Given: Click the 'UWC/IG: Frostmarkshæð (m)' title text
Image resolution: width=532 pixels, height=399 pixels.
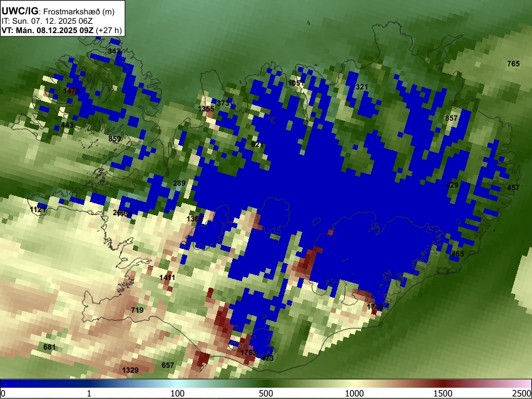Looking at the screenshot, I should point(58,11).
